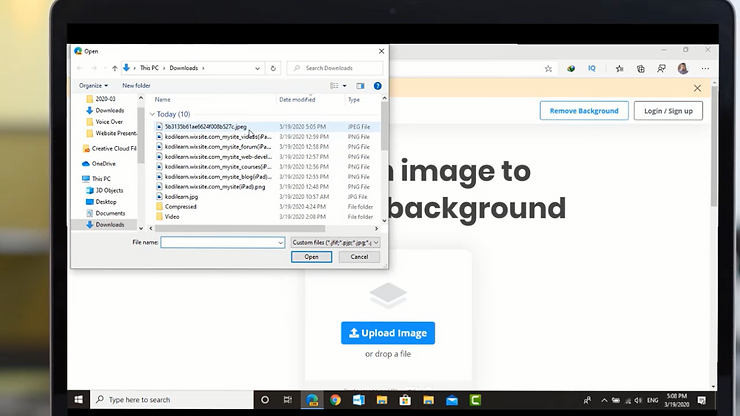
Task: Cancel the Open file dialog
Action: [x=359, y=257]
